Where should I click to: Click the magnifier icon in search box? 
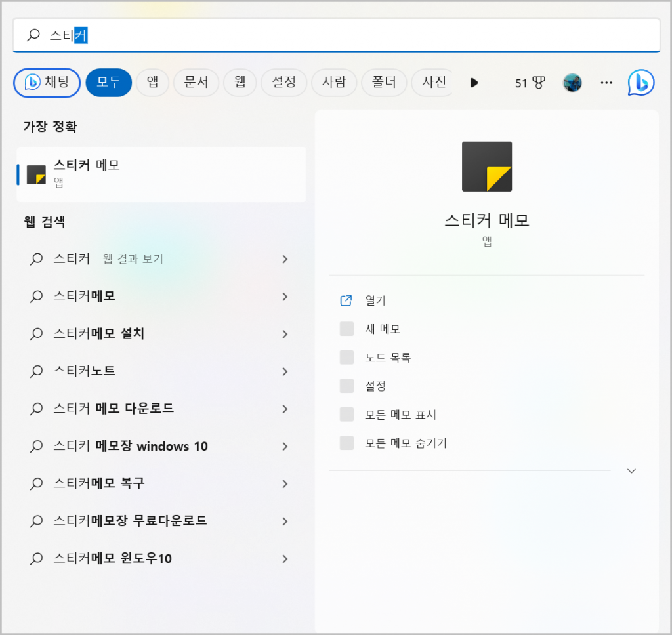33,35
